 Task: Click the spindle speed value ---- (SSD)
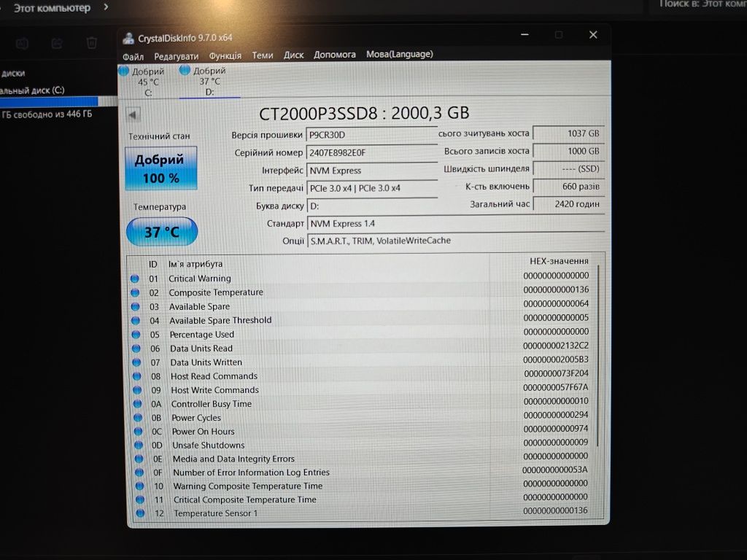point(568,168)
